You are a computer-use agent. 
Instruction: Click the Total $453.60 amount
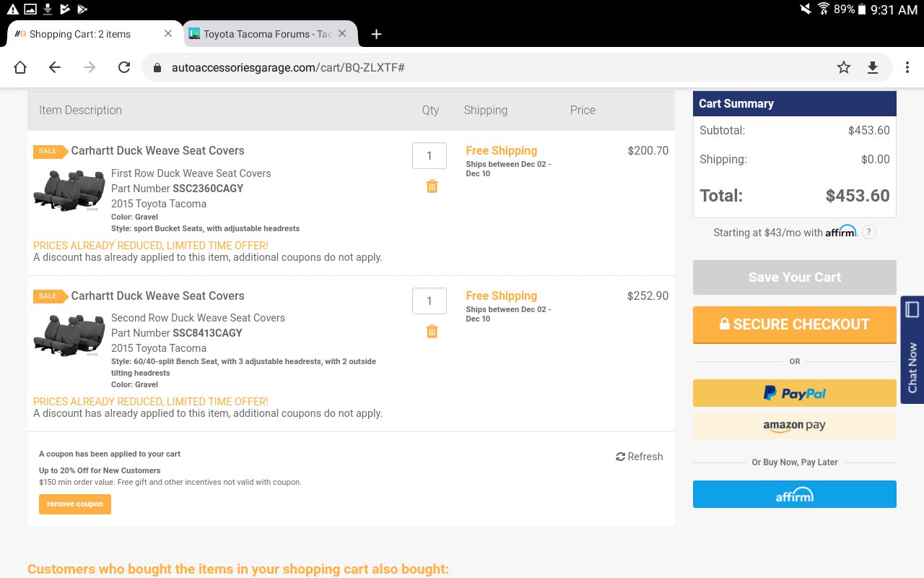858,196
